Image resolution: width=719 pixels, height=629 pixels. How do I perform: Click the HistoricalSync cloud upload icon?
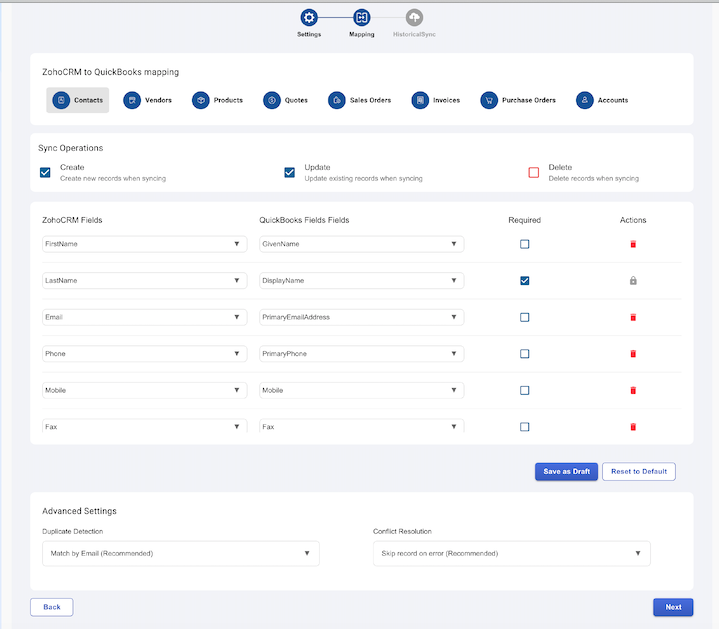[414, 17]
